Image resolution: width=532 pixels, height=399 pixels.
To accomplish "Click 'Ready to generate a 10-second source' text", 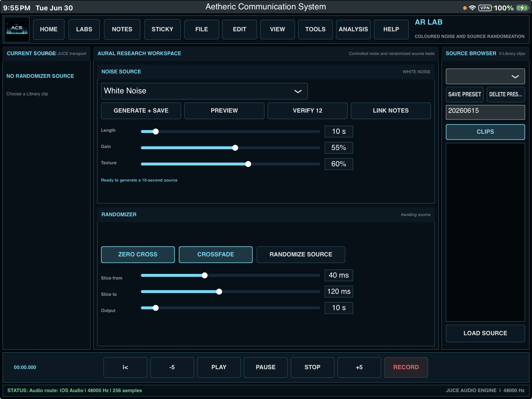I will [x=139, y=180].
